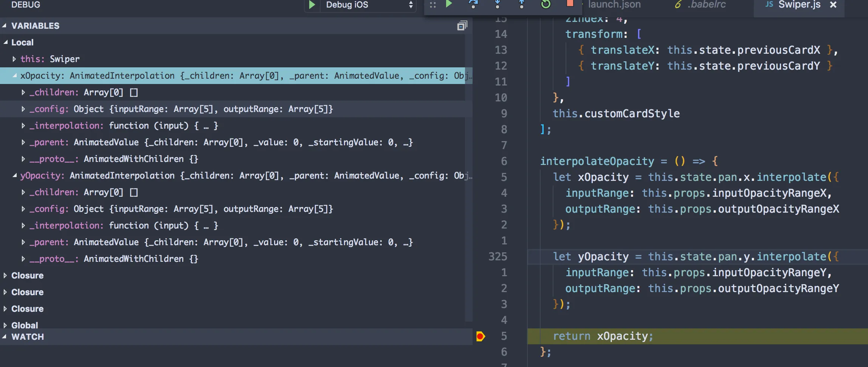Viewport: 868px width, 367px height.
Task: Expand __proto__ under xOpacity
Action: [x=23, y=159]
